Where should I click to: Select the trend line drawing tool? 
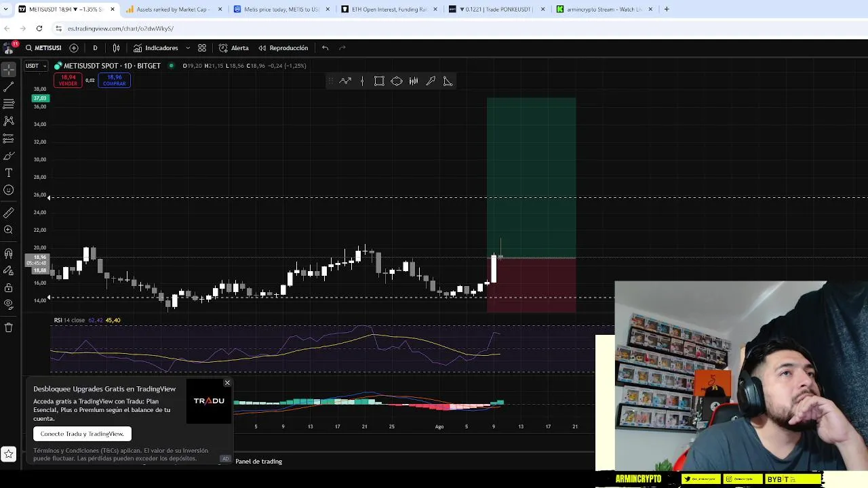coord(9,87)
